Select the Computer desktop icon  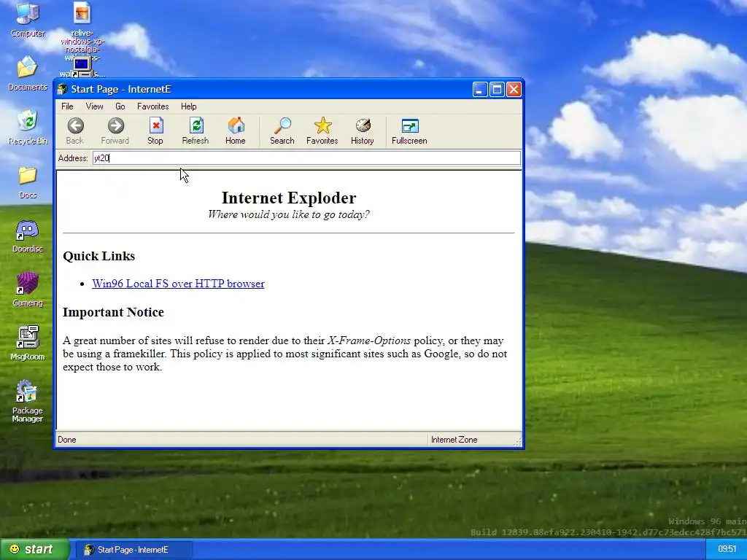28,20
